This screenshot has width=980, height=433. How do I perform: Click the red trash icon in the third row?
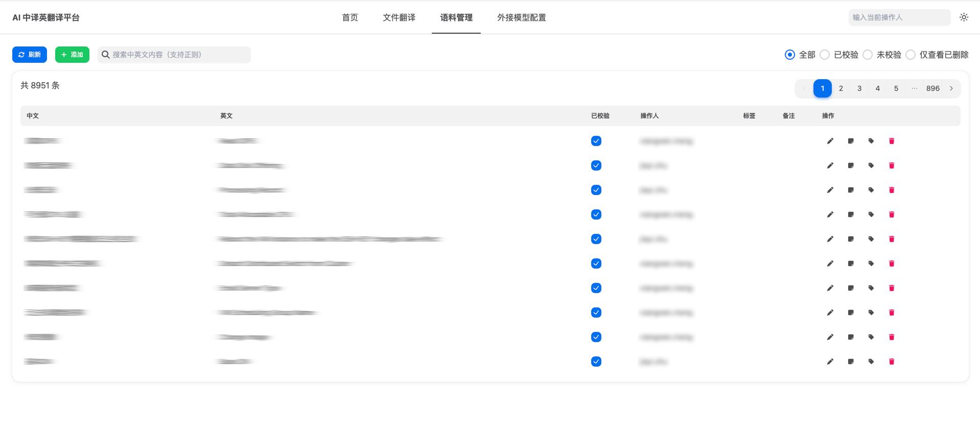[x=892, y=190]
